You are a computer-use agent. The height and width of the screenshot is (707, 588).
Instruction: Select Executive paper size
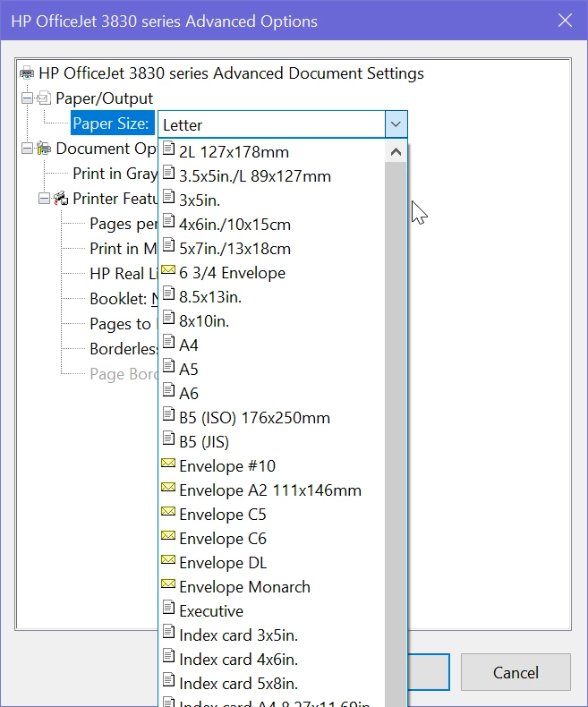(272, 610)
